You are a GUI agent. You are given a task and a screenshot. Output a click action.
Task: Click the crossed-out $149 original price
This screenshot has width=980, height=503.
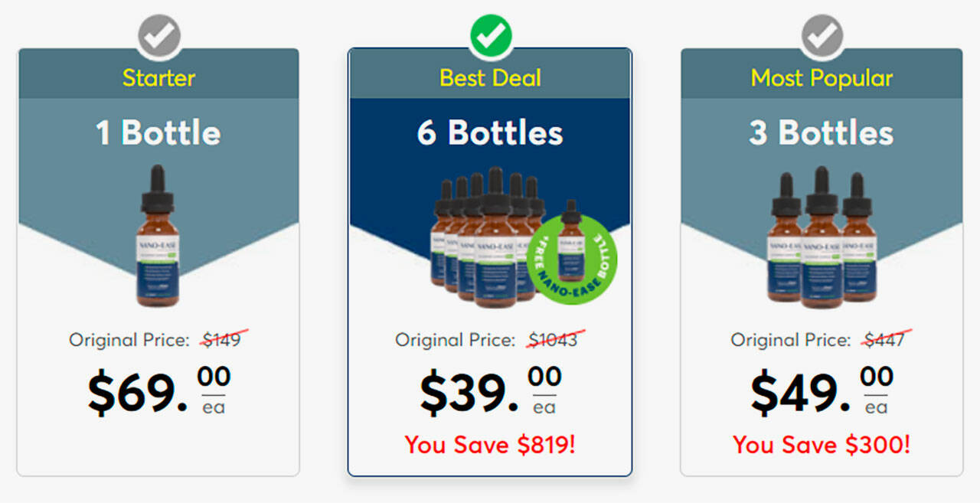(x=222, y=339)
